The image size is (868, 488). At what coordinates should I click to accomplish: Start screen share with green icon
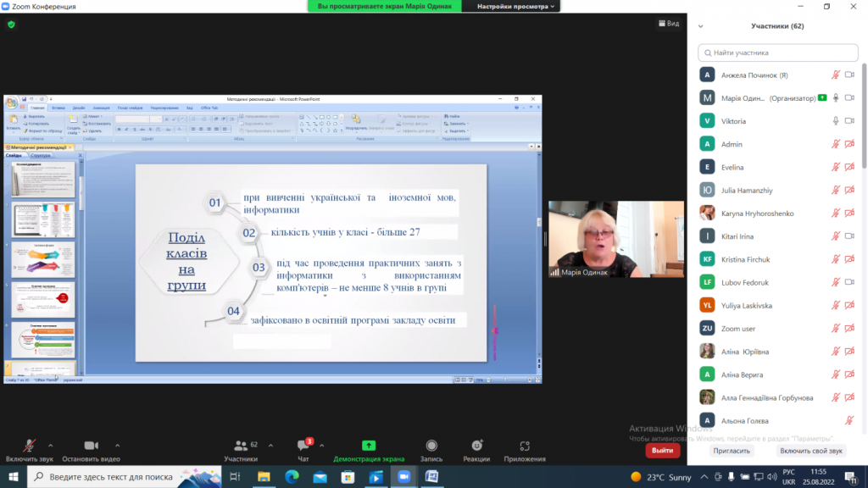(369, 446)
